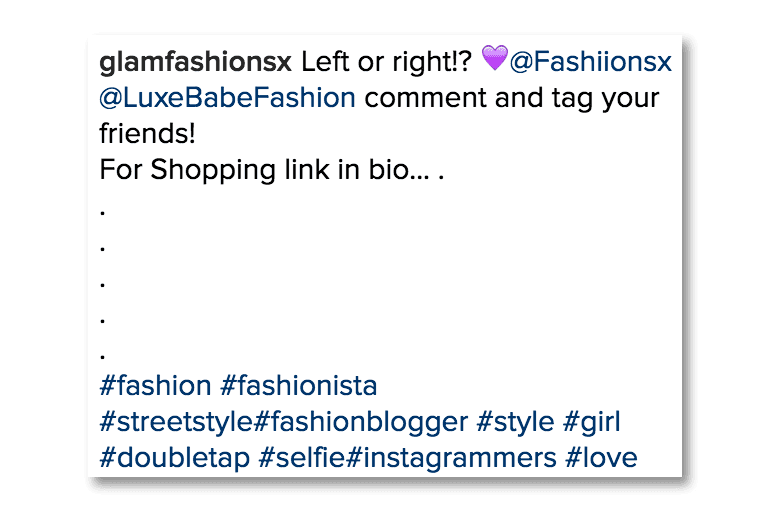Open the #streetstyle hashtag
The height and width of the screenshot is (514, 770).
pyautogui.click(x=175, y=422)
